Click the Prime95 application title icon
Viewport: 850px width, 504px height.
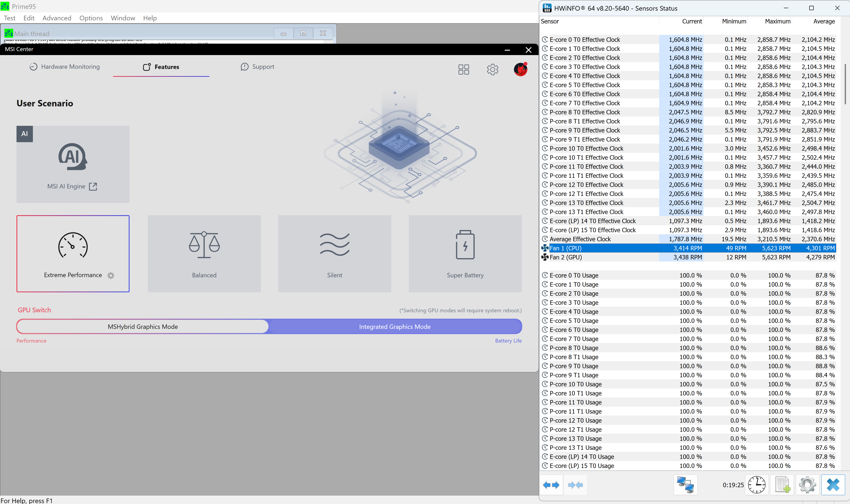pyautogui.click(x=5, y=6)
